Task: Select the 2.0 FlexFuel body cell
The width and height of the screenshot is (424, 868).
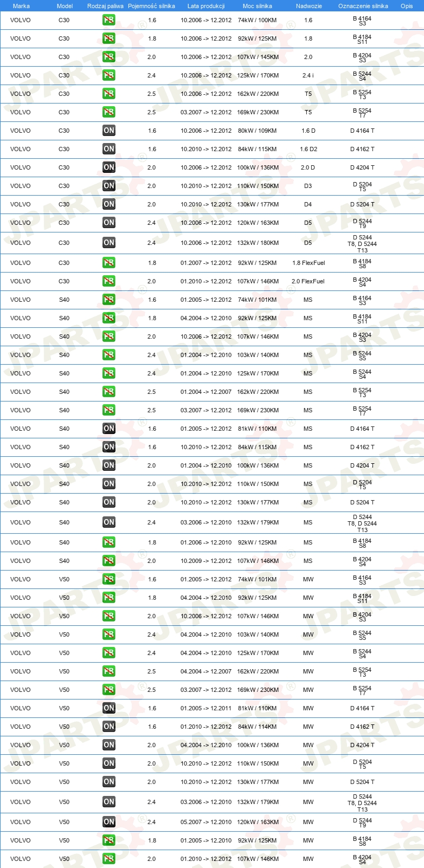Action: tap(308, 281)
